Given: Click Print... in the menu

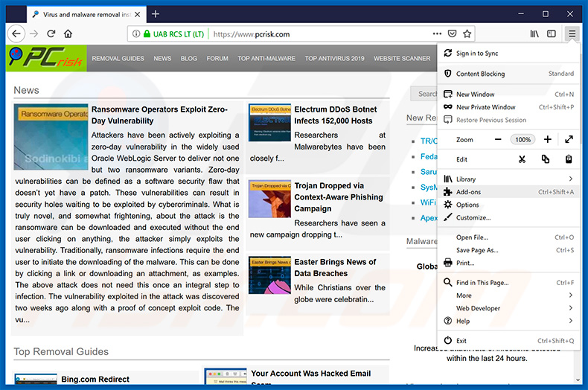Looking at the screenshot, I should (508, 263).
